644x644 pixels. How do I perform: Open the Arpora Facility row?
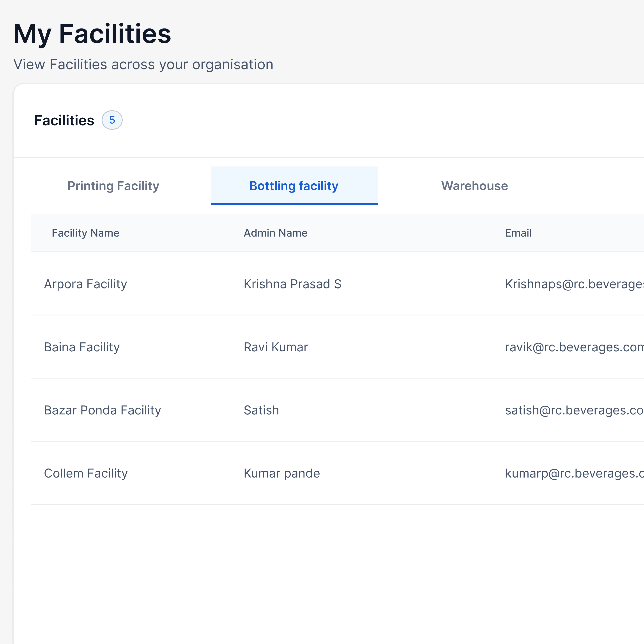[85, 284]
